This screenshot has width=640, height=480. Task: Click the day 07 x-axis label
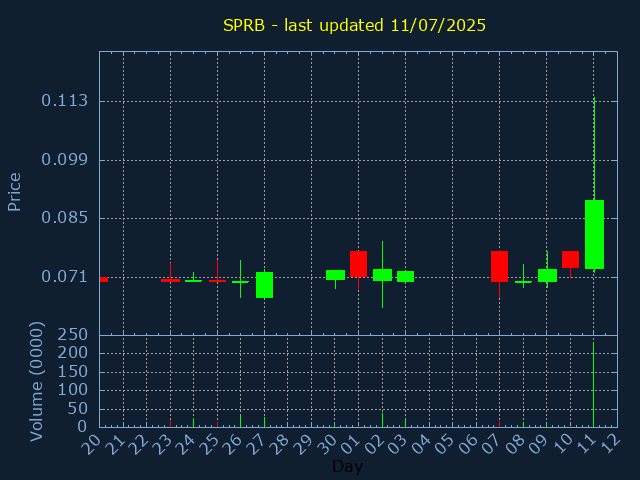pos(491,444)
